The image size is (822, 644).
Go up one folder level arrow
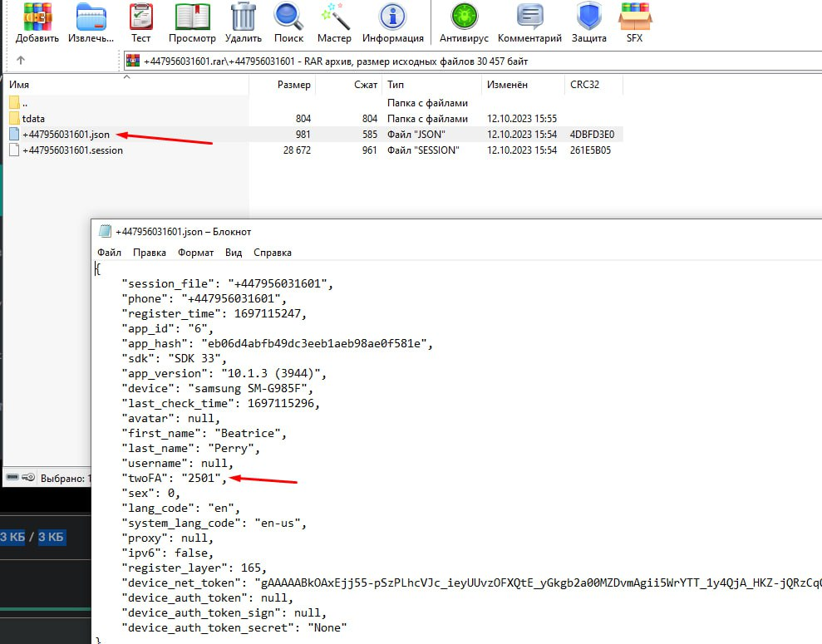tap(21, 61)
